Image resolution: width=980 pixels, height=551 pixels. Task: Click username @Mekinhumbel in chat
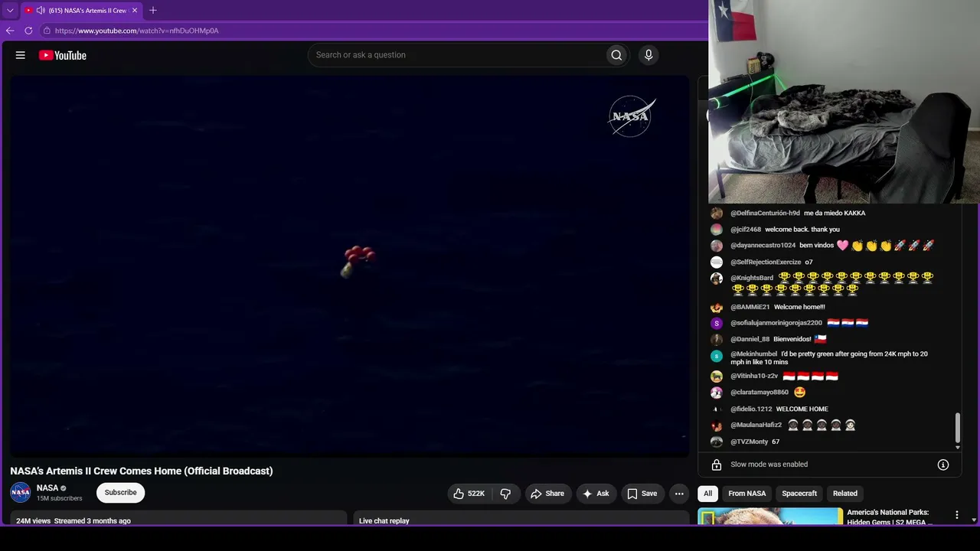[x=754, y=354]
